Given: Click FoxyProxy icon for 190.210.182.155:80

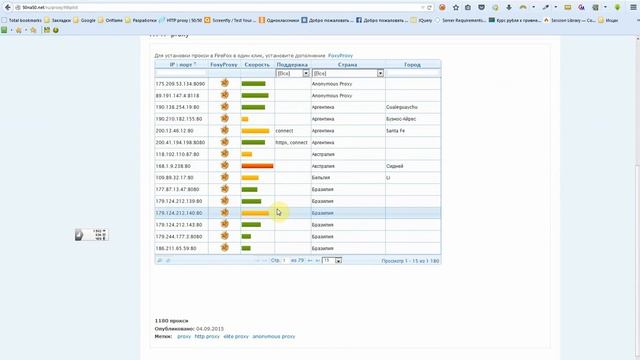Looking at the screenshot, I should (224, 119).
